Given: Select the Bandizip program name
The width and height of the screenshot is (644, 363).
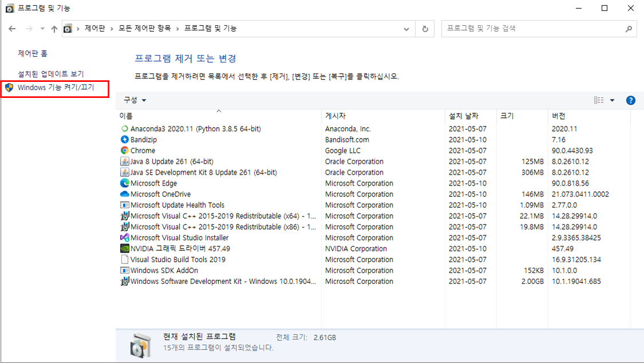Looking at the screenshot, I should pyautogui.click(x=143, y=140).
